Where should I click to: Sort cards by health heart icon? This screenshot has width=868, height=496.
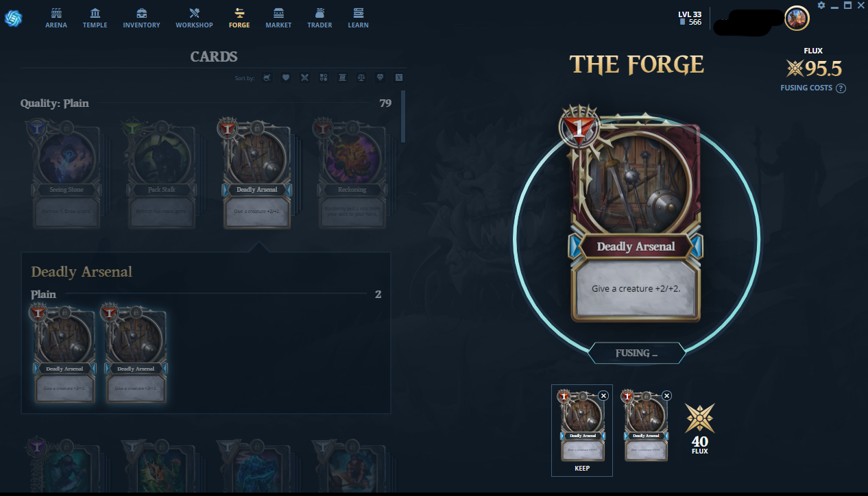[286, 78]
